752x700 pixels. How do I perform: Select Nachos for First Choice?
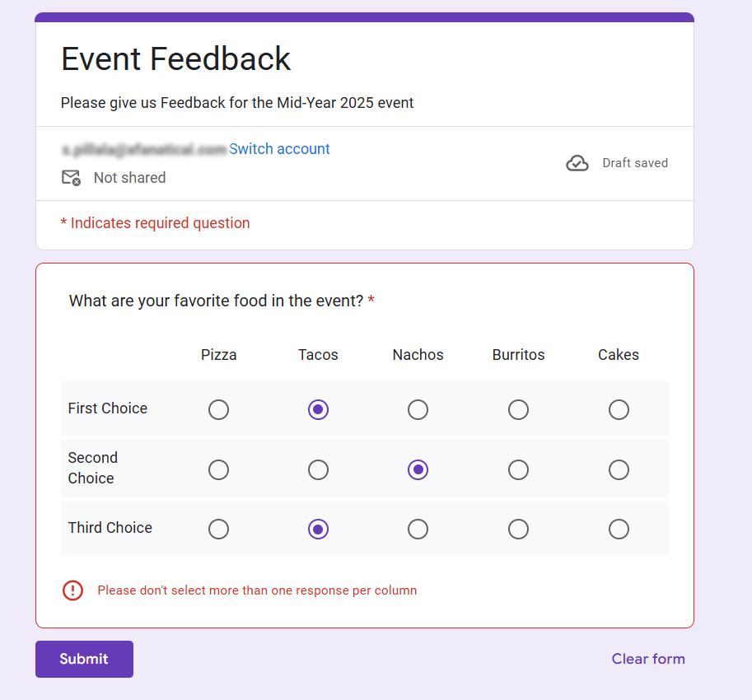click(418, 409)
